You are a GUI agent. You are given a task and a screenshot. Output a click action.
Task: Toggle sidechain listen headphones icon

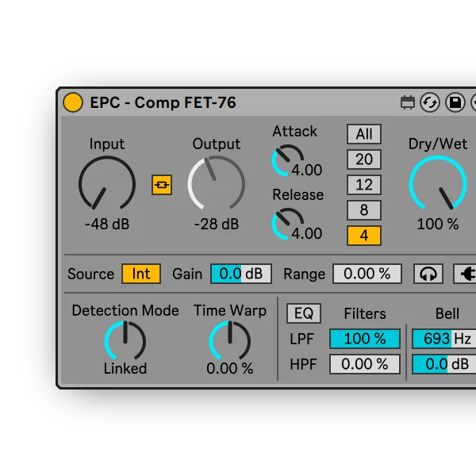[428, 274]
